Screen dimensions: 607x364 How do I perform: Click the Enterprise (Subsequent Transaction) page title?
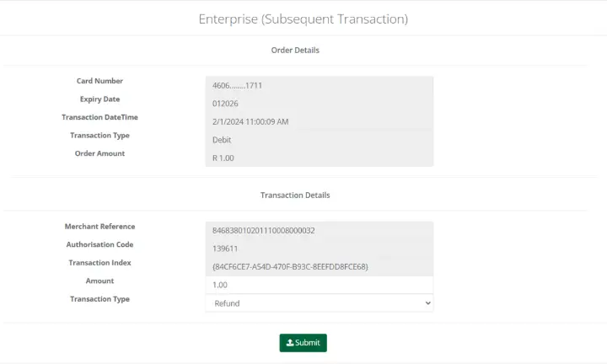click(303, 18)
